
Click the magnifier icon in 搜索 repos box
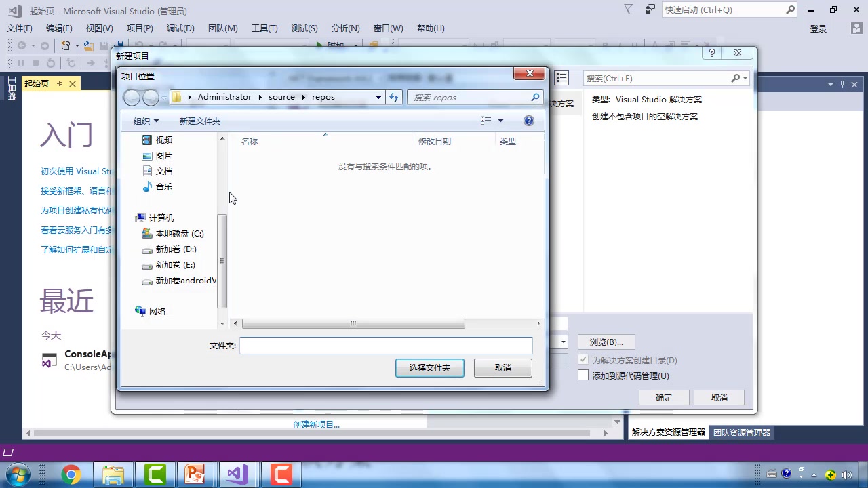coord(535,97)
